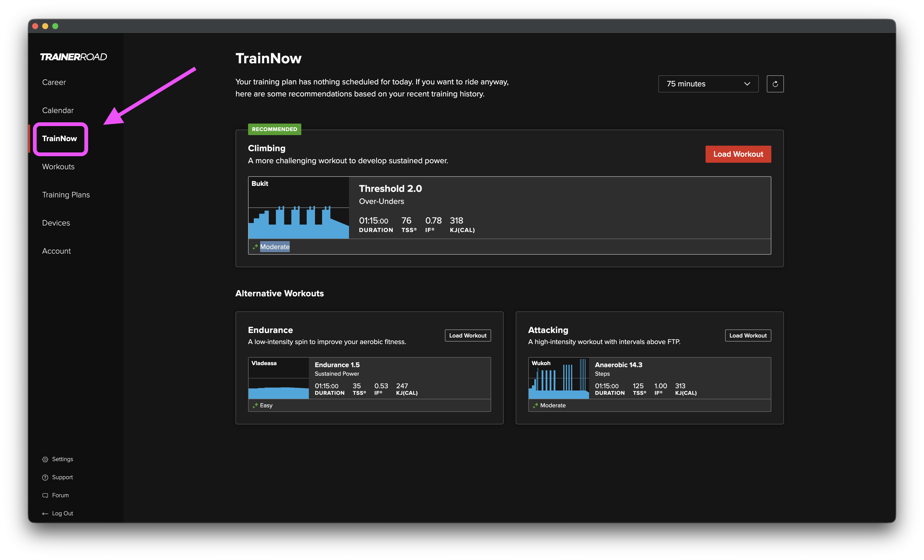Open the 75 minutes duration dropdown
The height and width of the screenshot is (560, 924).
(x=708, y=84)
